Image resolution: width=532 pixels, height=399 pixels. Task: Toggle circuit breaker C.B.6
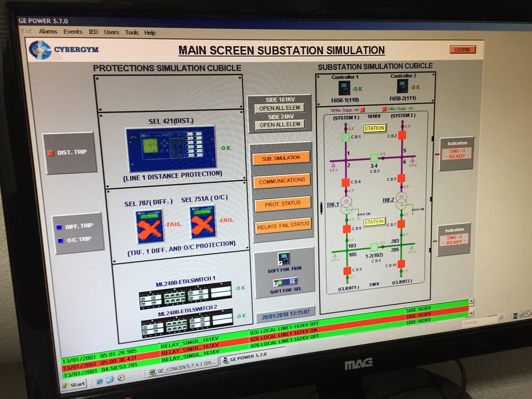tap(346, 229)
